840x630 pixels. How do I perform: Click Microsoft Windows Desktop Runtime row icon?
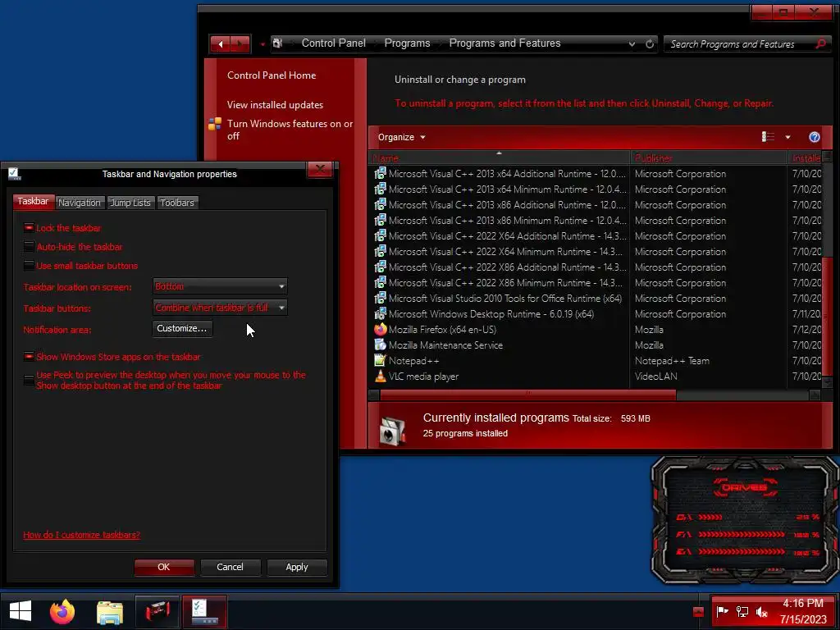[380, 314]
